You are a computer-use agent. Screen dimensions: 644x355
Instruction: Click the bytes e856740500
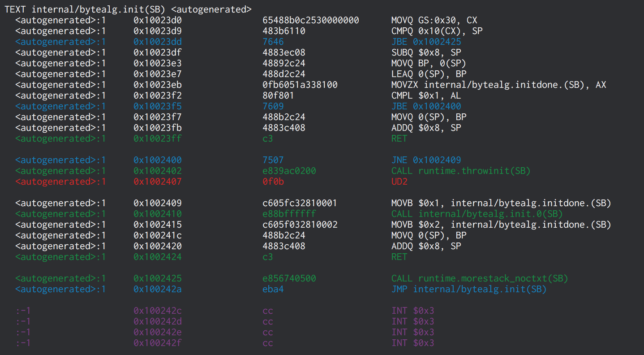[289, 278]
